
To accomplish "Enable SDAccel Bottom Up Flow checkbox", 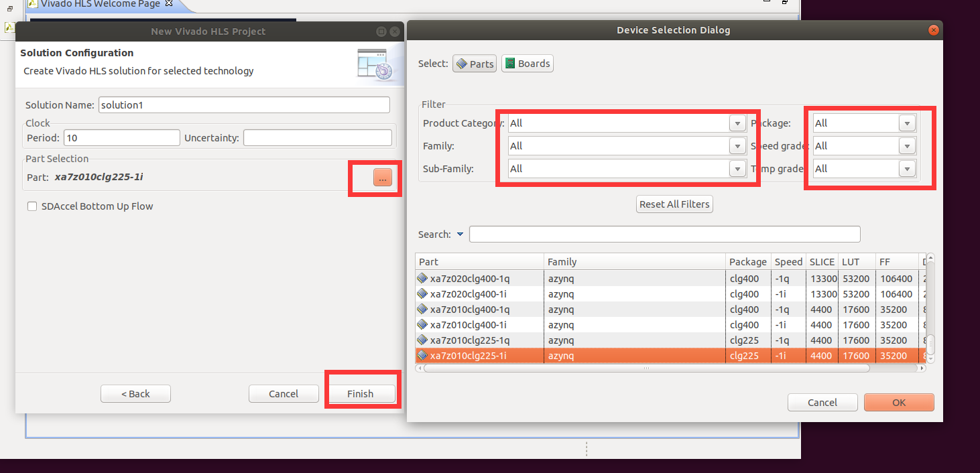I will 32,206.
